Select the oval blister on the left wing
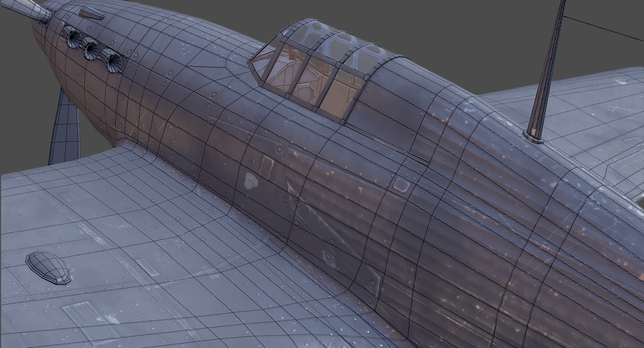644x348 pixels. click(x=49, y=268)
